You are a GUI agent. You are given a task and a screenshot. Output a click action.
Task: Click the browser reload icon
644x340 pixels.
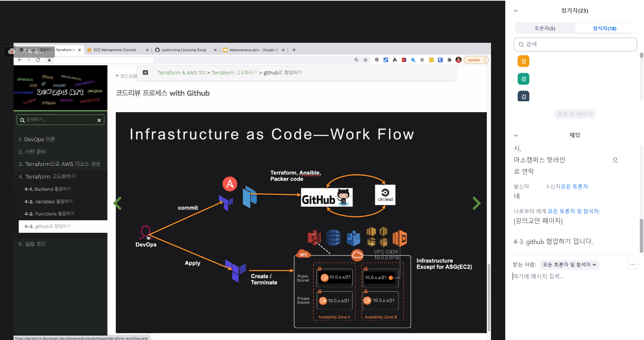coord(38,60)
